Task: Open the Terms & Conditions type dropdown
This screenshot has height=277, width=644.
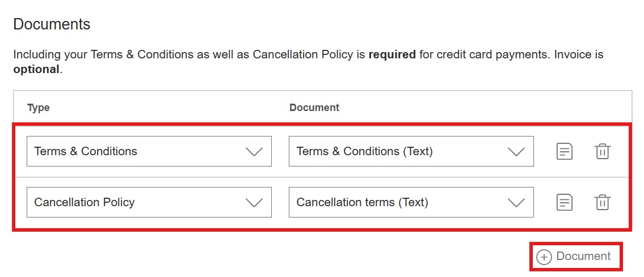Action: pos(149,151)
